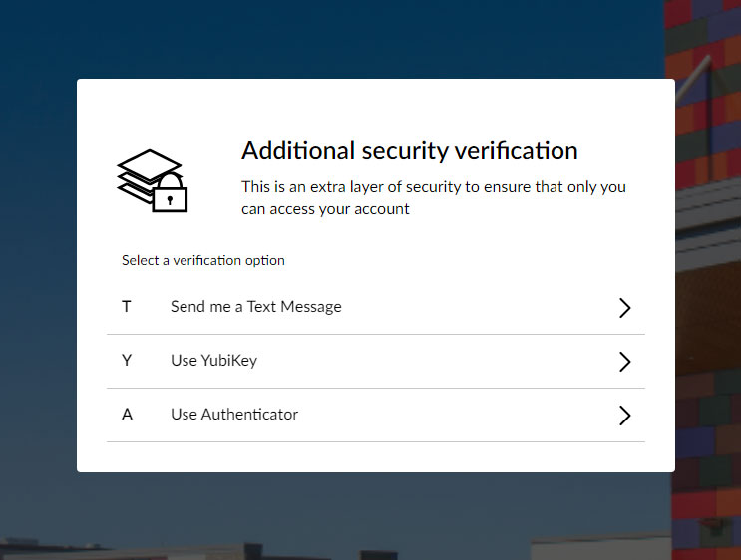Open the YubiKey option arrow
This screenshot has height=560, width=741.
tap(625, 362)
